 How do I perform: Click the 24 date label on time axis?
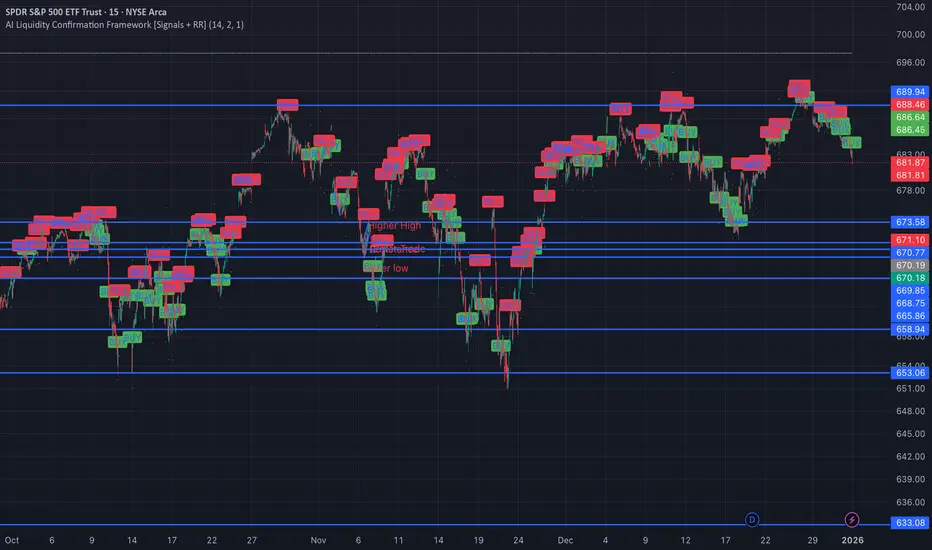point(518,540)
